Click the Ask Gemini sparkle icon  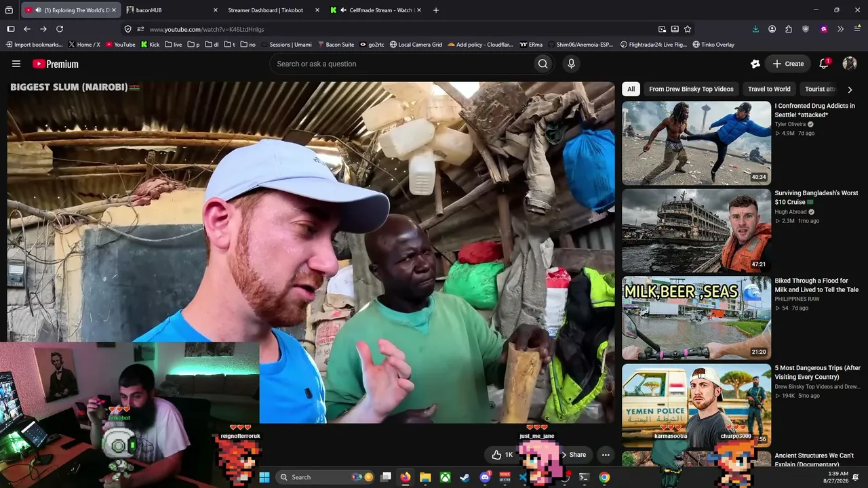pyautogui.click(x=755, y=64)
